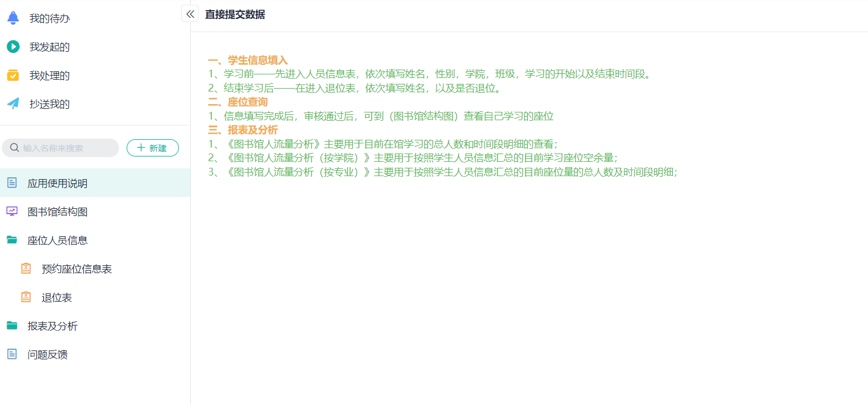Click the form icon beside 预约座位信息表
The width and height of the screenshot is (868, 404).
pos(26,269)
